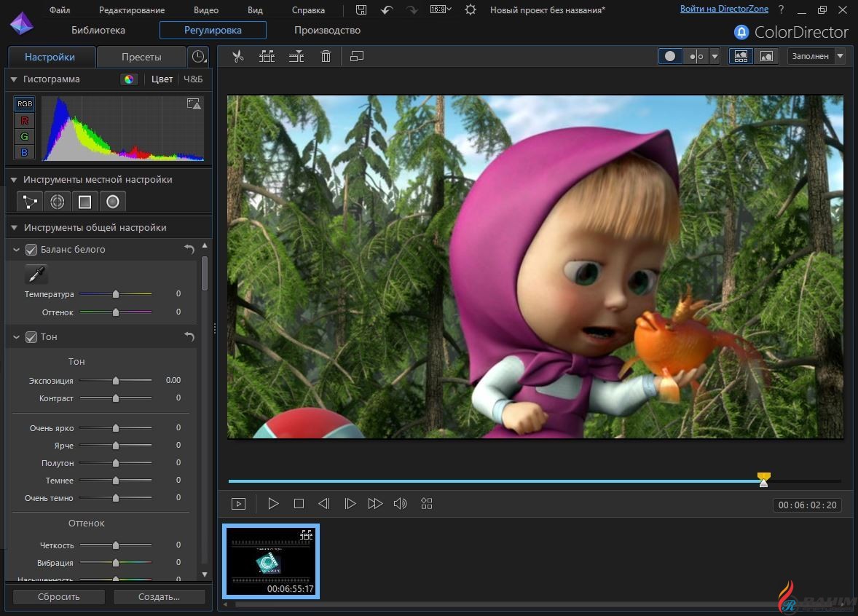Switch histogram to Ч&Б mode

click(x=192, y=79)
